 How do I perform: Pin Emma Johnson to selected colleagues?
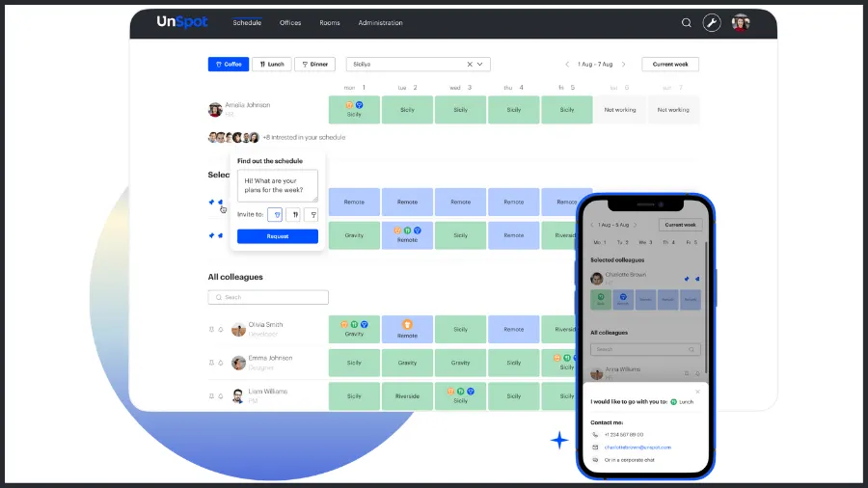pyautogui.click(x=211, y=363)
